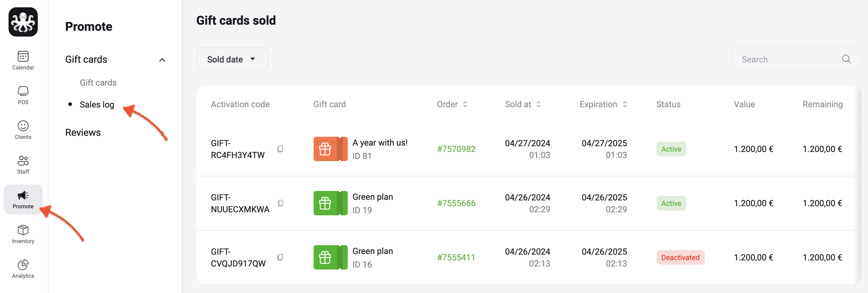Open the Sold date filter dropdown
The width and height of the screenshot is (868, 293).
click(x=232, y=59)
